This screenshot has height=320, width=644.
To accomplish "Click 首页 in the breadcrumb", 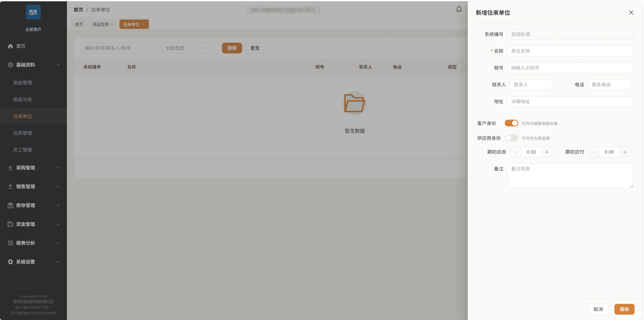I will pyautogui.click(x=78, y=10).
